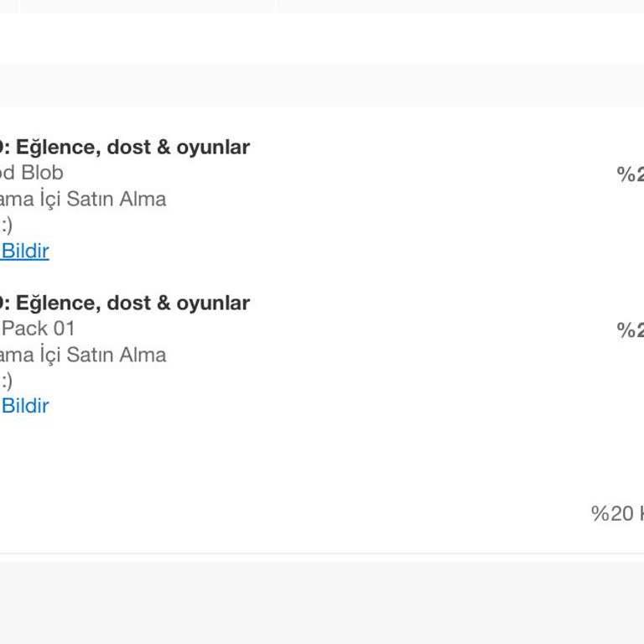
Task: Click the smiley text above the first Bildir
Action: pos(6,225)
